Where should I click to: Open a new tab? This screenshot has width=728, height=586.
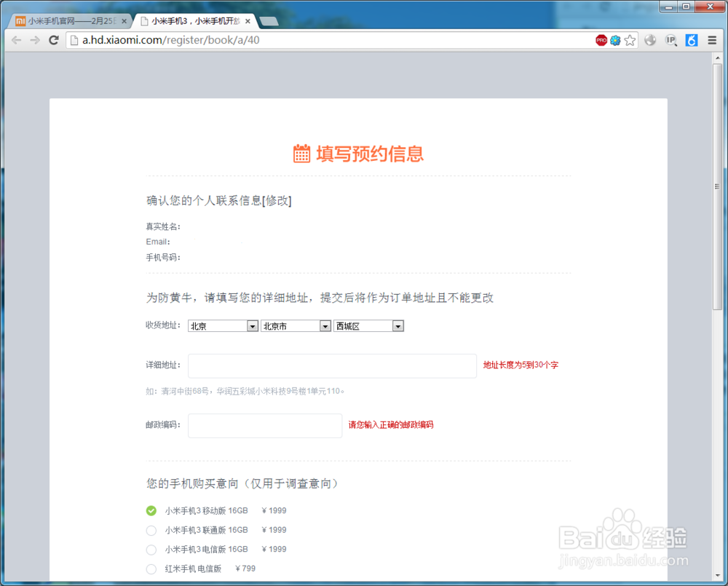(x=269, y=21)
